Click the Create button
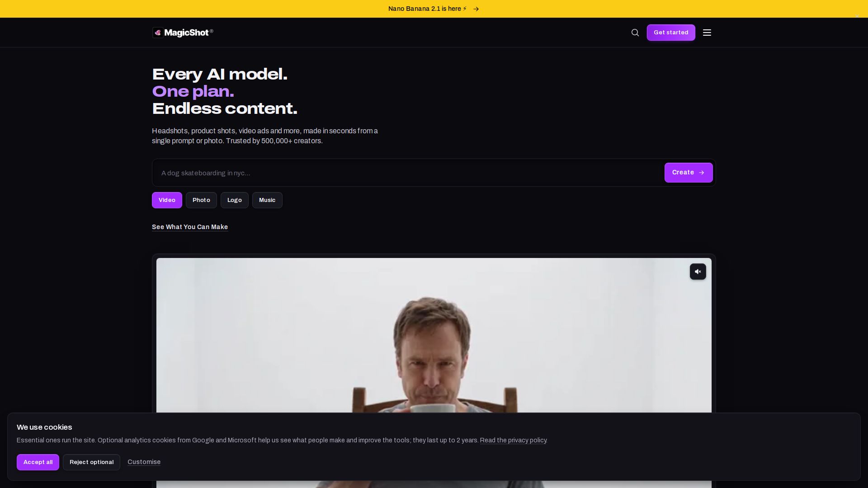Screen dimensions: 868x488 point(689,173)
